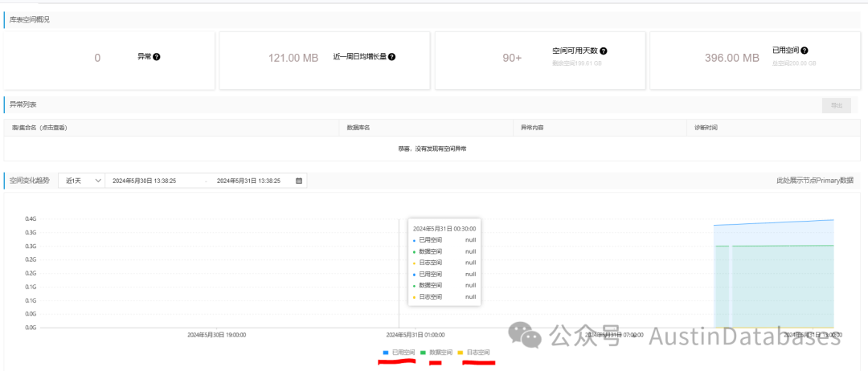Click blue used-space area in chart
This screenshot has height=371, width=868.
tap(775, 234)
